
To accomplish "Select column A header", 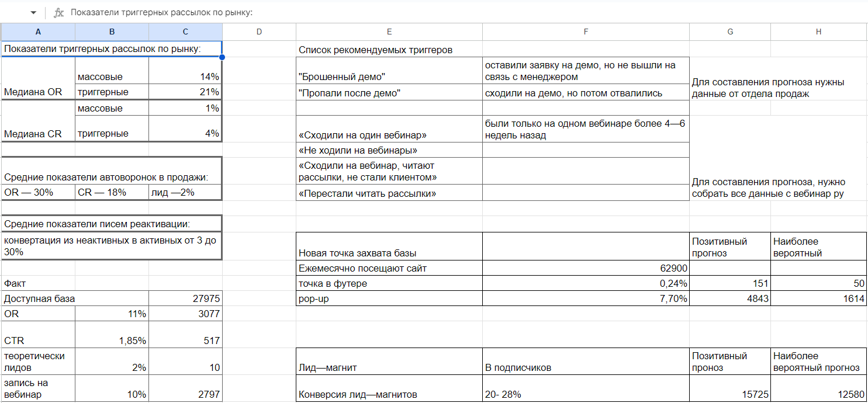I will [38, 32].
